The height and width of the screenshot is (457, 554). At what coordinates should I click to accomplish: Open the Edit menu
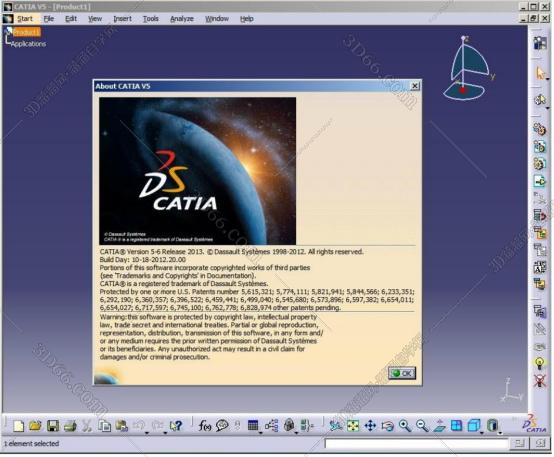click(71, 19)
